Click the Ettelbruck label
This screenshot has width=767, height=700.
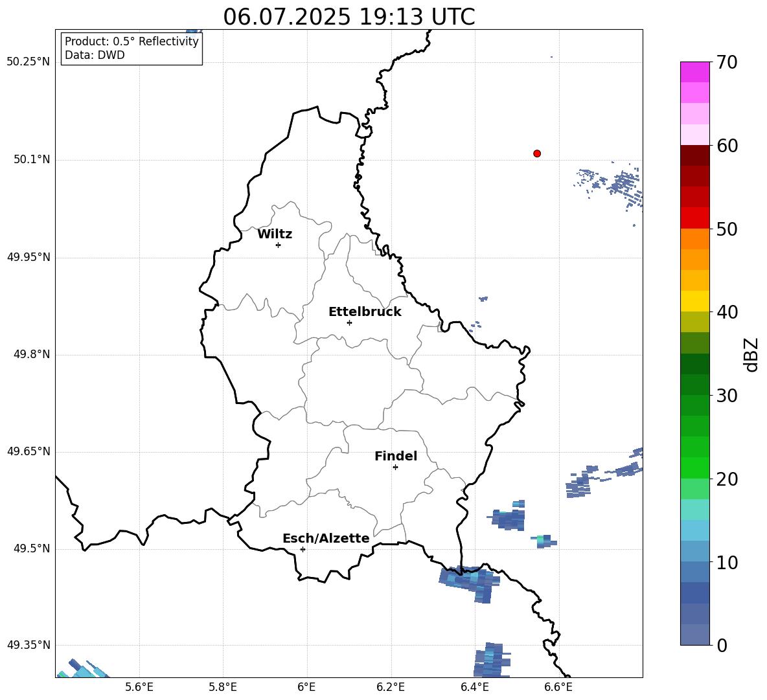[x=365, y=312]
